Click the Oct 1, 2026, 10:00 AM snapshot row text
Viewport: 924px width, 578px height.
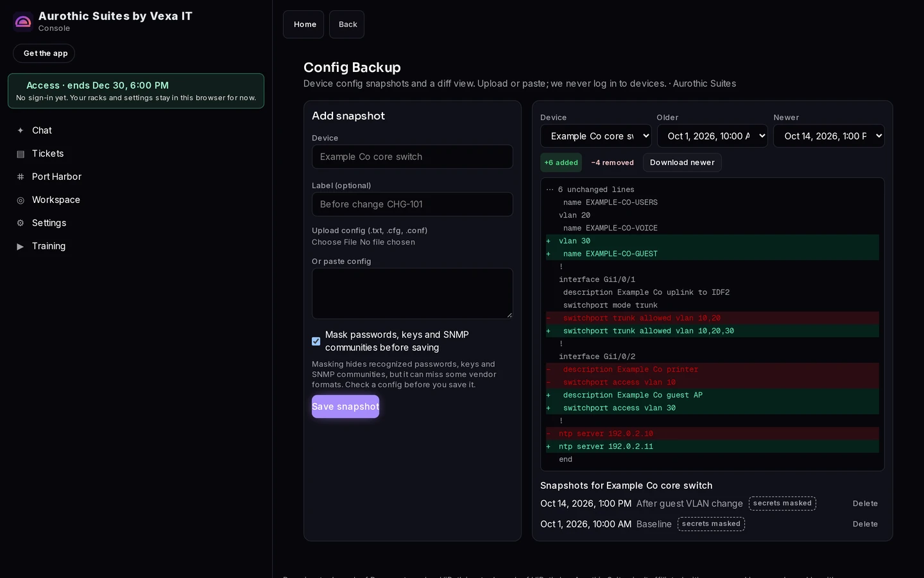[586, 524]
